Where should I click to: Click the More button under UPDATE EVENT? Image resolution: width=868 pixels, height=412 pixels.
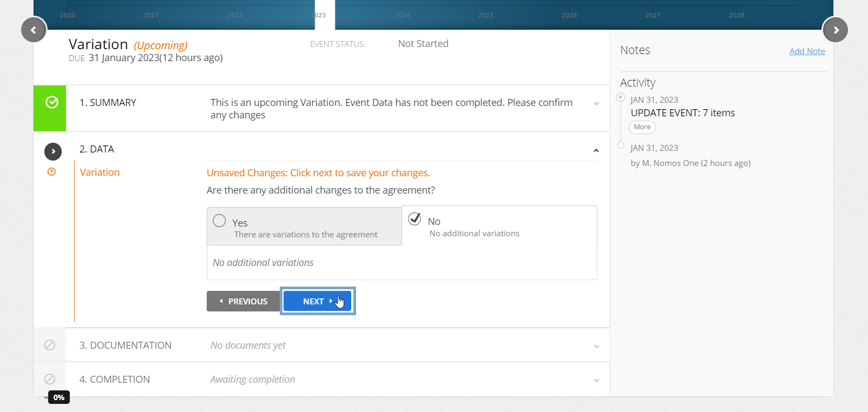point(642,127)
